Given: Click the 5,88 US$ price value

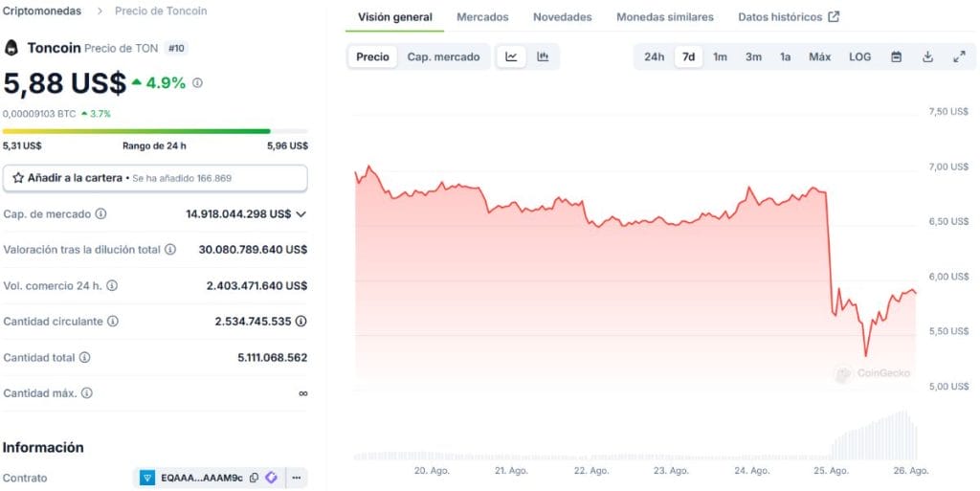Looking at the screenshot, I should pyautogui.click(x=64, y=83).
